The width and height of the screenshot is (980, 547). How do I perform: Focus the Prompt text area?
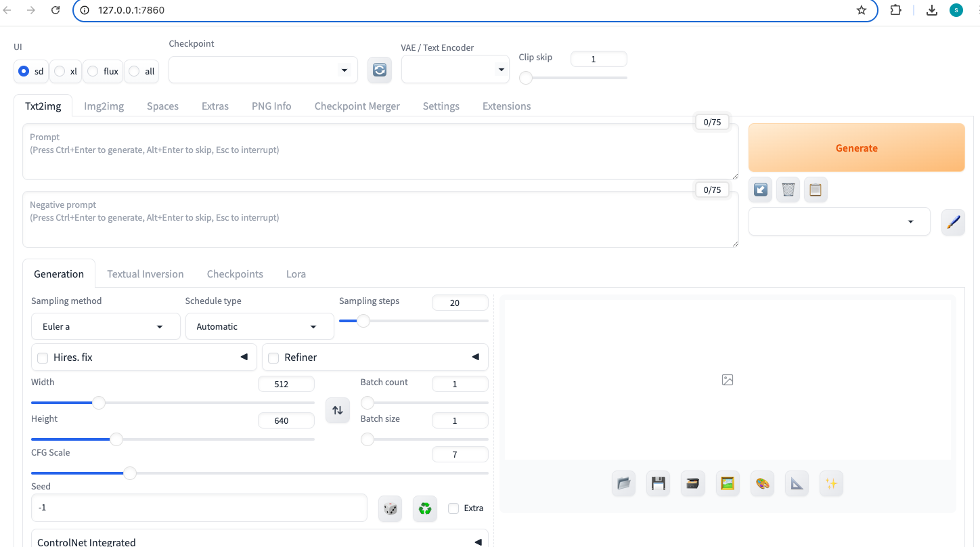380,152
